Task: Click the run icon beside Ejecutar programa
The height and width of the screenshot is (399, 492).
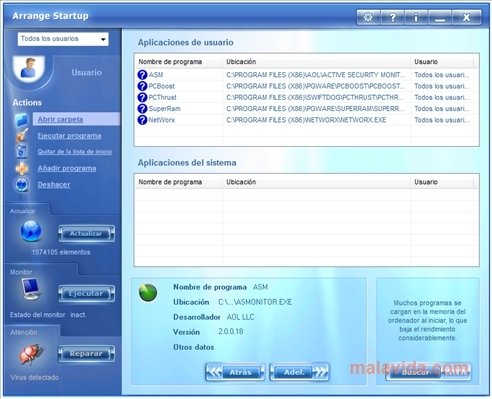Action: tap(22, 136)
